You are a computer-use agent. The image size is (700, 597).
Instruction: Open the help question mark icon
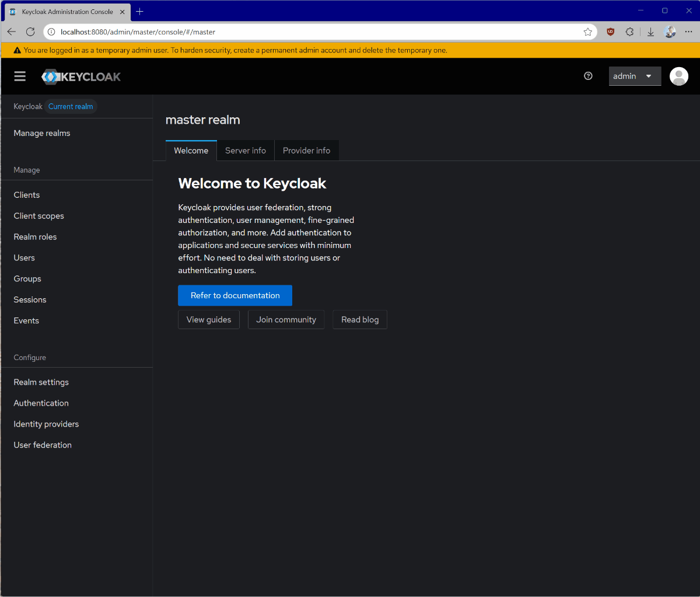(587, 76)
